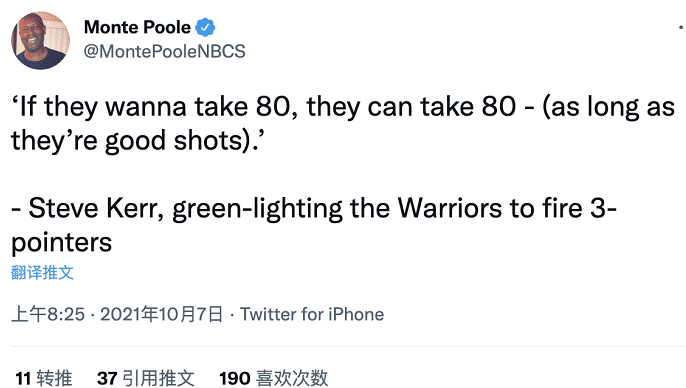Click the blue verified badge icon
Viewport: 686px width, 388px height.
[205, 28]
